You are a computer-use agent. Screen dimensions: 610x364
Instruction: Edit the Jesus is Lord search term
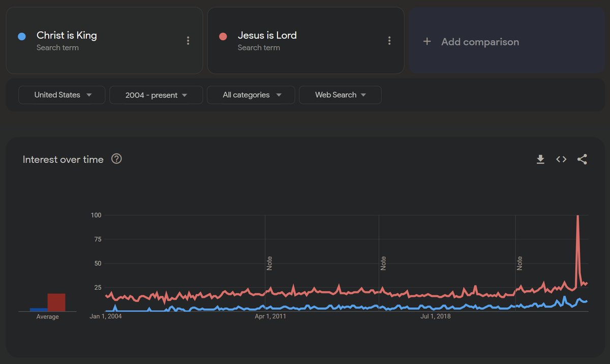[x=267, y=36]
